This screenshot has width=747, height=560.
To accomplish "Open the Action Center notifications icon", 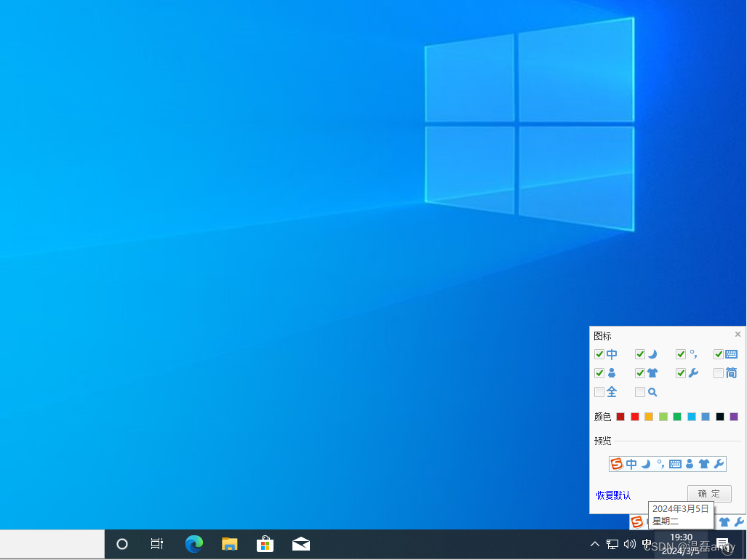I will coord(723,544).
